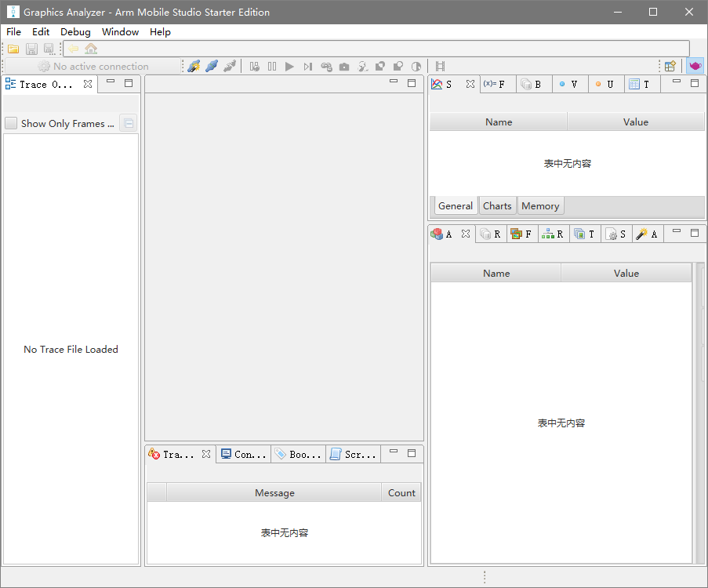
Task: Open device manager via wand connection icon
Action: (x=194, y=67)
